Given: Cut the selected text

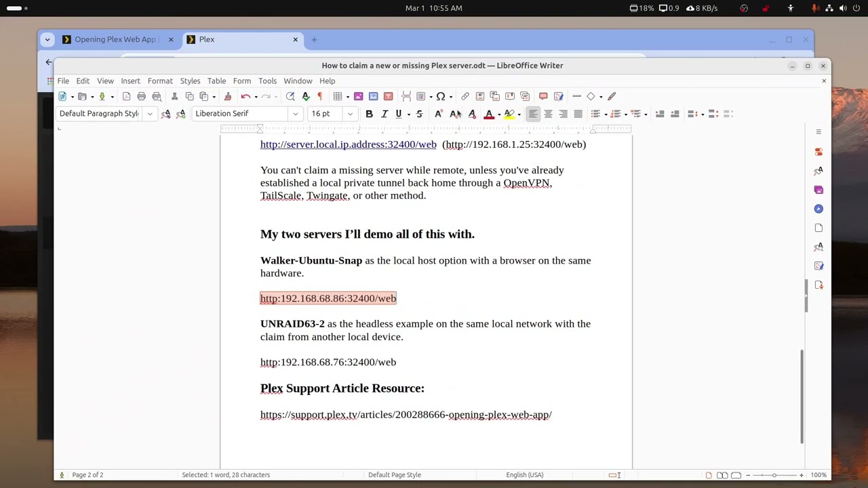Looking at the screenshot, I should [174, 96].
